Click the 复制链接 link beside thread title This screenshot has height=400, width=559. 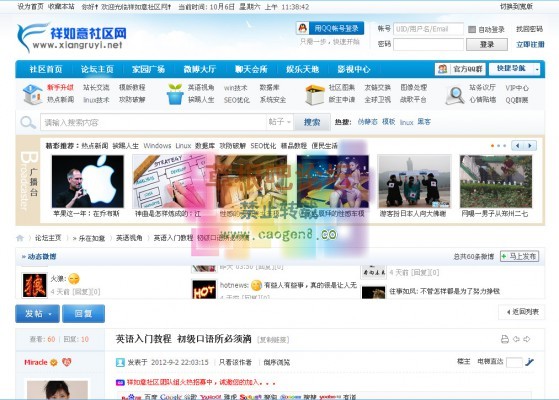[x=273, y=340]
